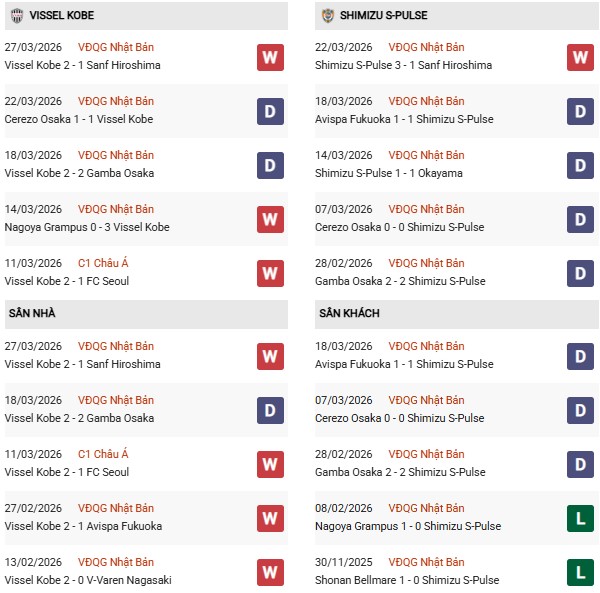Open match Shimizu S-Pulse 1 - 1 Okayama

[x=391, y=173]
